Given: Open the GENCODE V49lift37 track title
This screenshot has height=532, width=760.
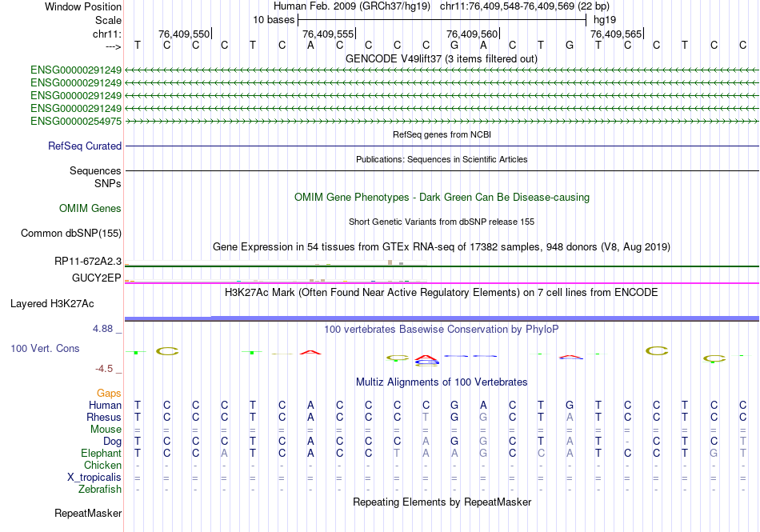Looking at the screenshot, I should click(x=441, y=58).
